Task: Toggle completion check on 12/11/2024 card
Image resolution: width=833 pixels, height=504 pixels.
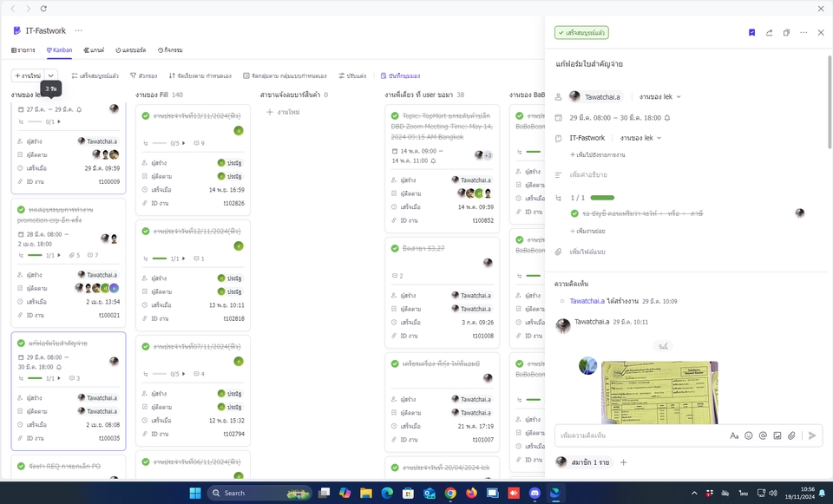Action: click(146, 231)
